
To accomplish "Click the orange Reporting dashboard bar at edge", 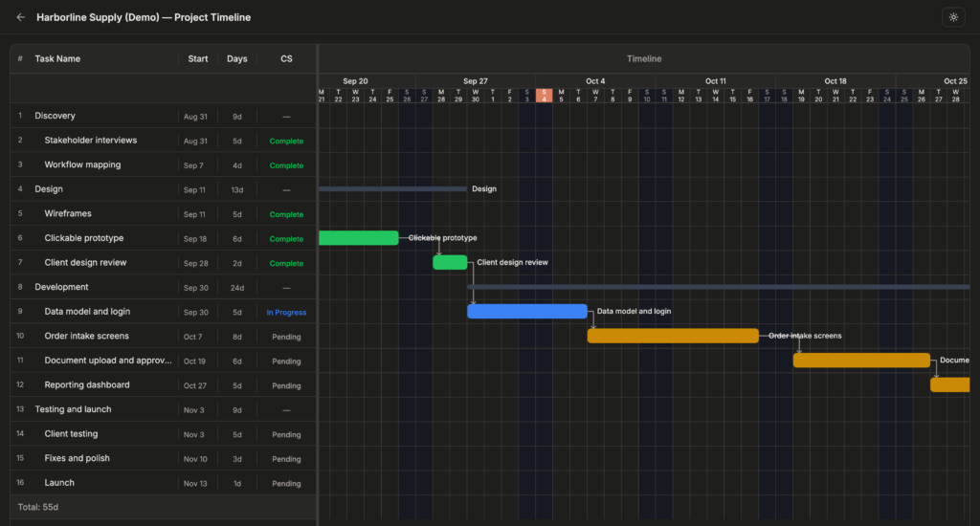I will tap(950, 384).
